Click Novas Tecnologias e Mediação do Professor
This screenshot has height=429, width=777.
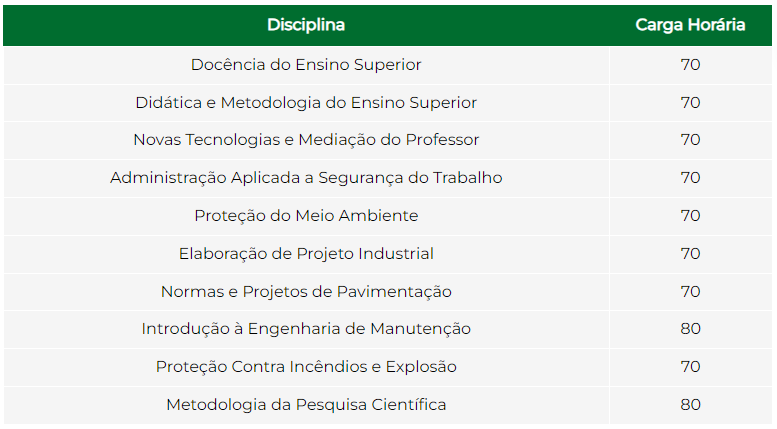306,140
